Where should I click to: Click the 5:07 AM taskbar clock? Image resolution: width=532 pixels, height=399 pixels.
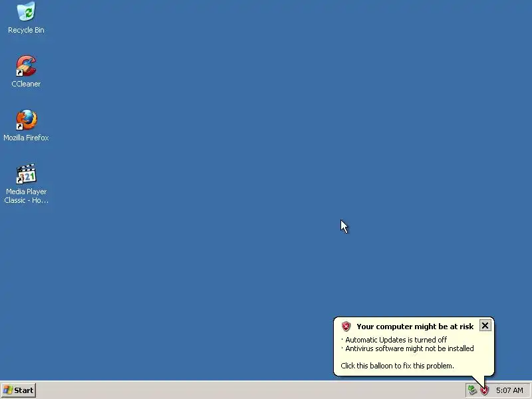click(509, 390)
